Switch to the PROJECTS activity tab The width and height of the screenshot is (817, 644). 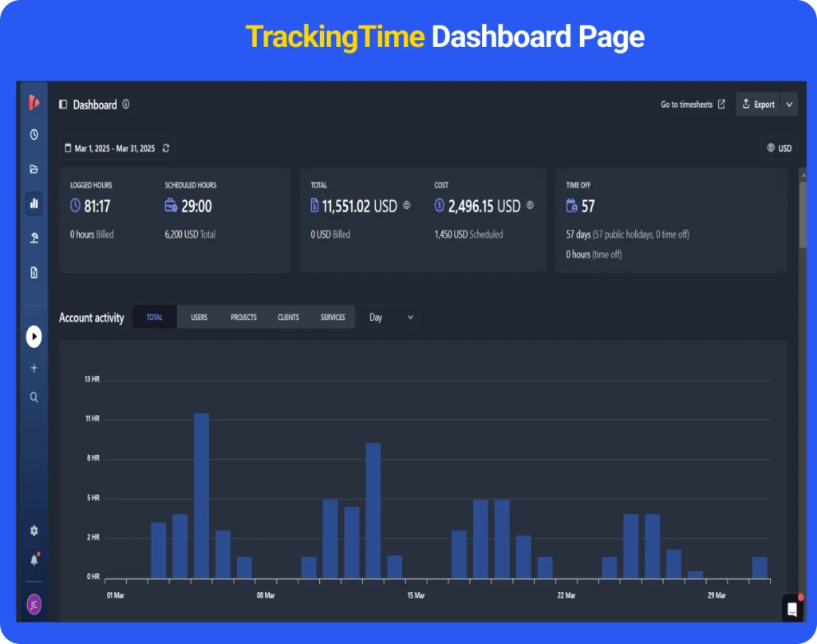(x=243, y=317)
